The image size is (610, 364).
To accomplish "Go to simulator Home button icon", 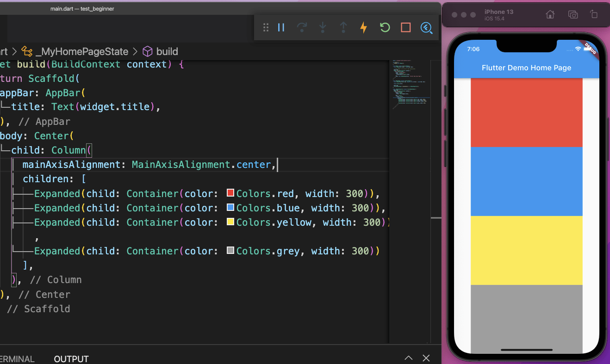I will 550,15.
